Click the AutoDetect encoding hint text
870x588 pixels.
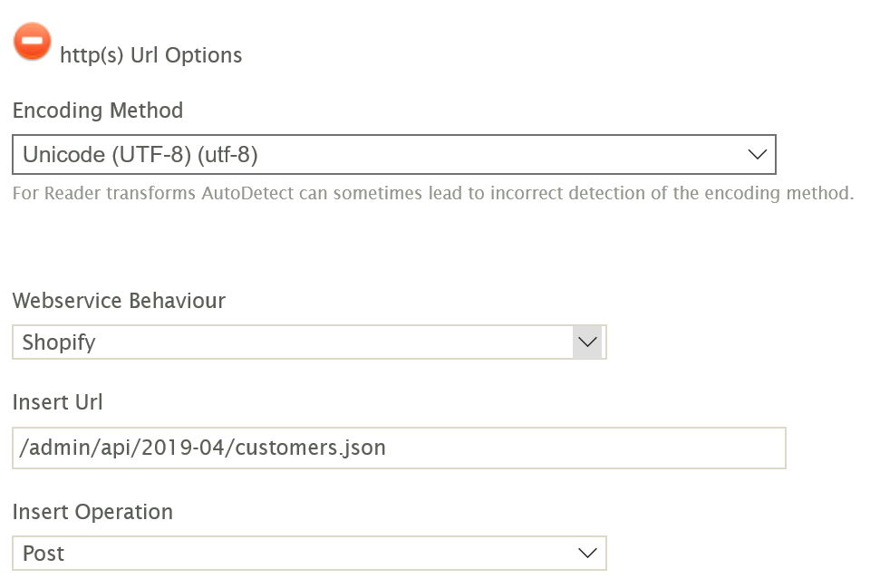433,193
